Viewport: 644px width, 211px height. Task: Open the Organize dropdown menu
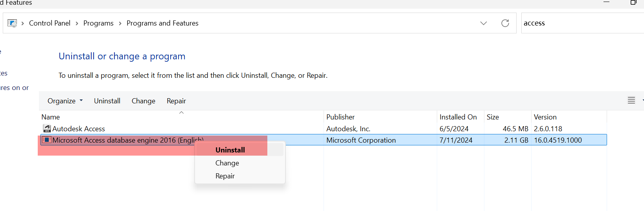tap(65, 101)
